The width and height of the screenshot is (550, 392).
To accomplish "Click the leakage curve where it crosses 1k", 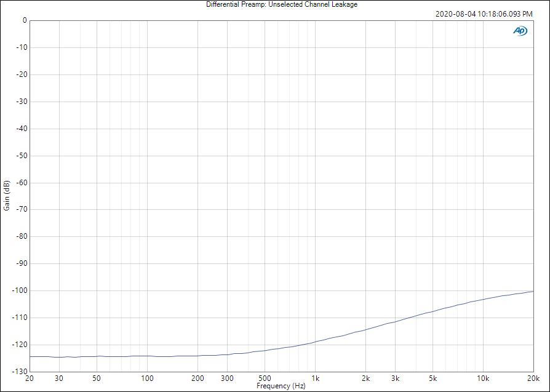I will 316,342.
